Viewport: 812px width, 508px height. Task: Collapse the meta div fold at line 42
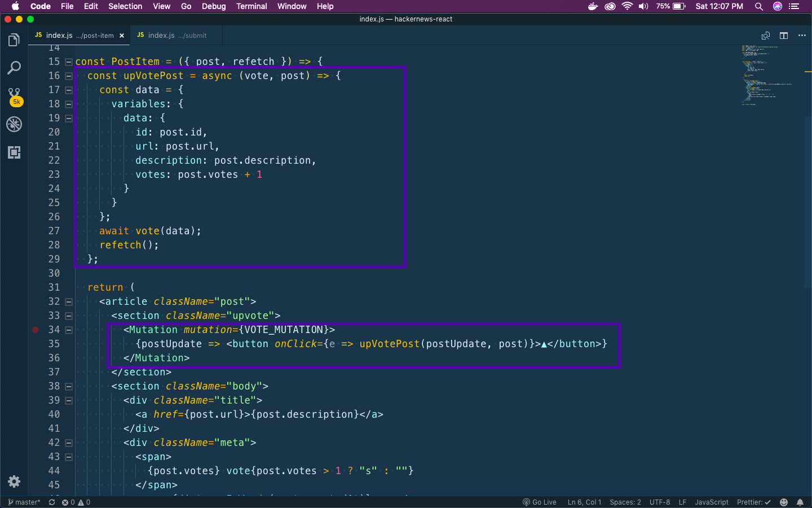point(69,443)
